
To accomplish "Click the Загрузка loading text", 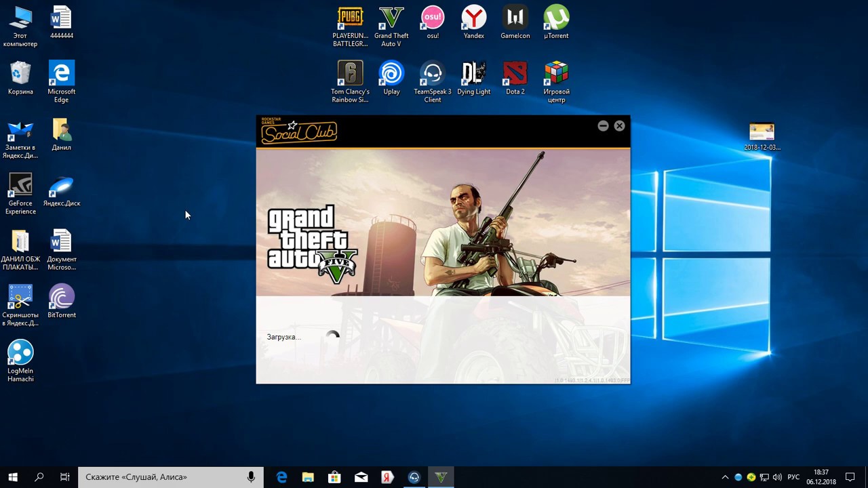I will click(283, 337).
